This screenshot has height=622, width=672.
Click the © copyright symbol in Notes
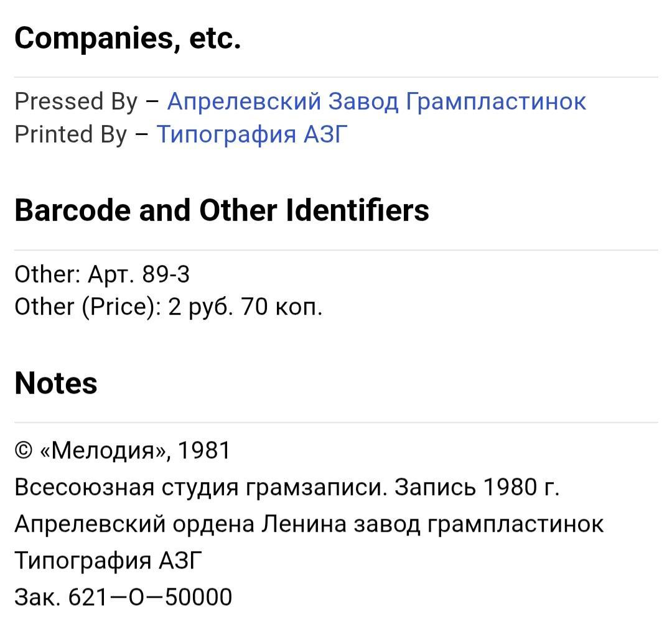23,450
